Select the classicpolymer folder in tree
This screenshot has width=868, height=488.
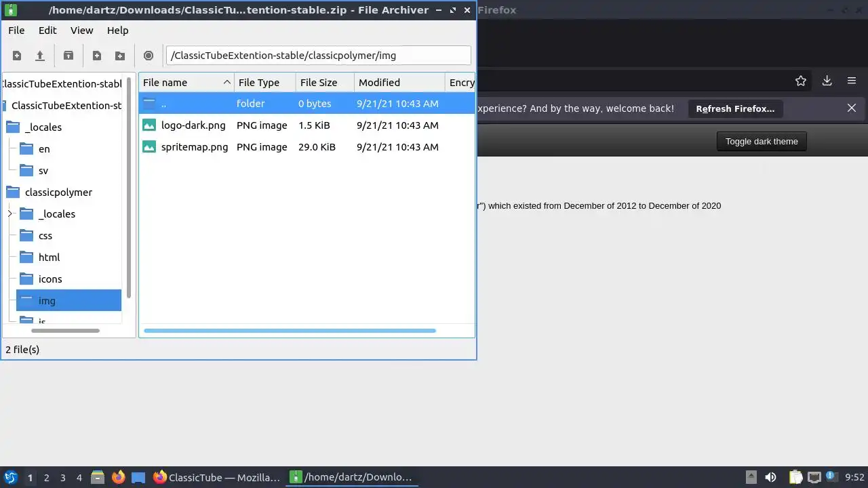tap(49, 192)
